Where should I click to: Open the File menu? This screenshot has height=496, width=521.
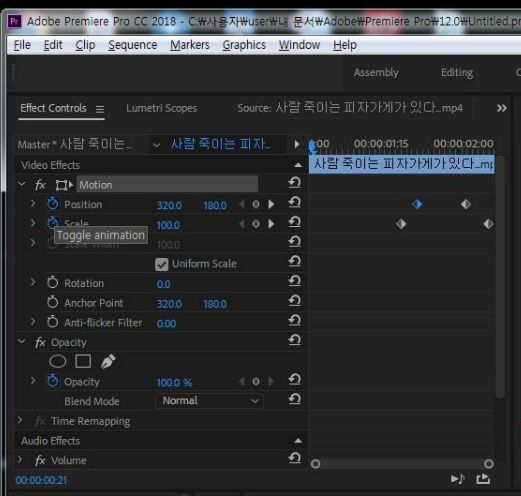tap(22, 45)
